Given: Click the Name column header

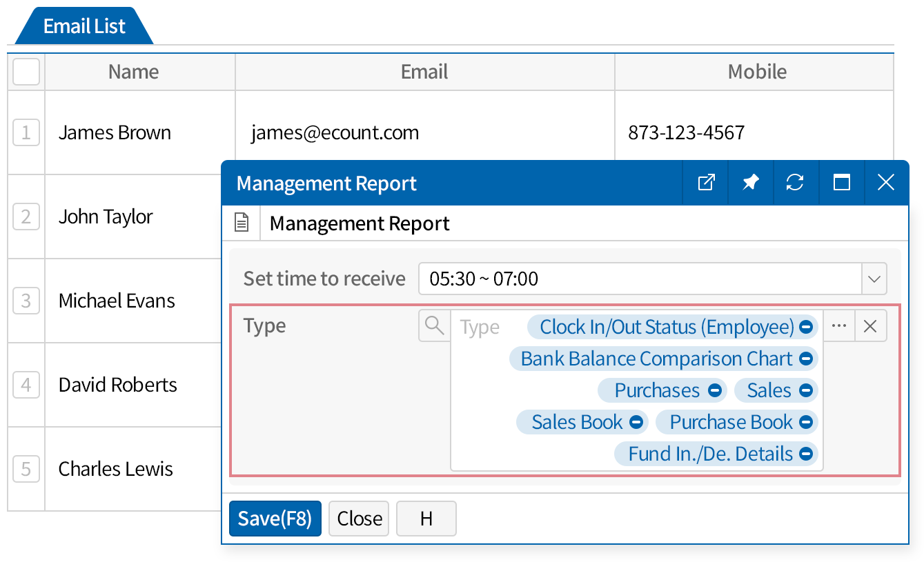Looking at the screenshot, I should [x=134, y=72].
